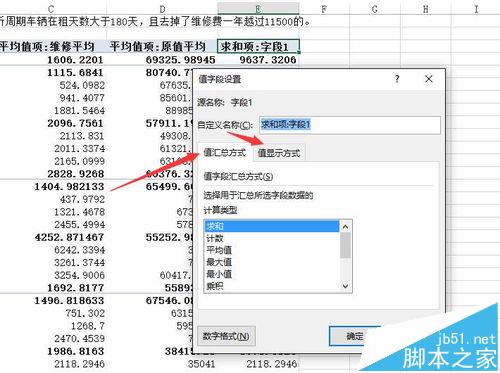Select 计数 in the calculation list

pos(272,238)
